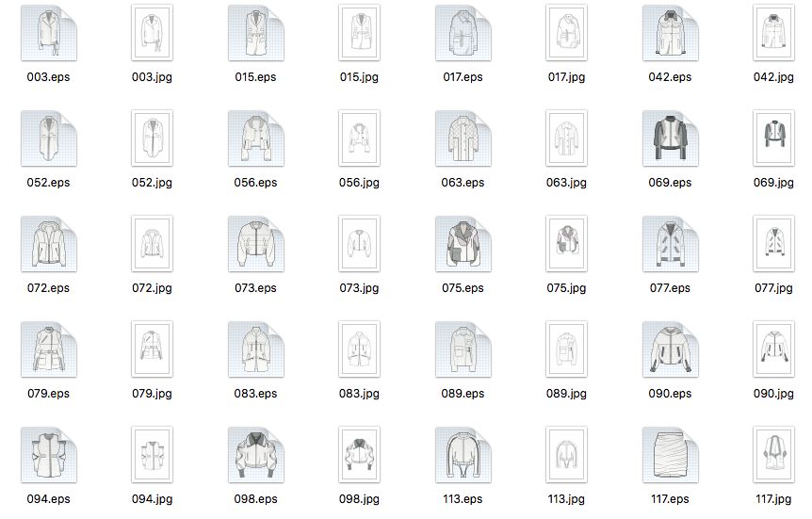Select the 077.eps file icon
812x519 pixels.
click(x=670, y=245)
